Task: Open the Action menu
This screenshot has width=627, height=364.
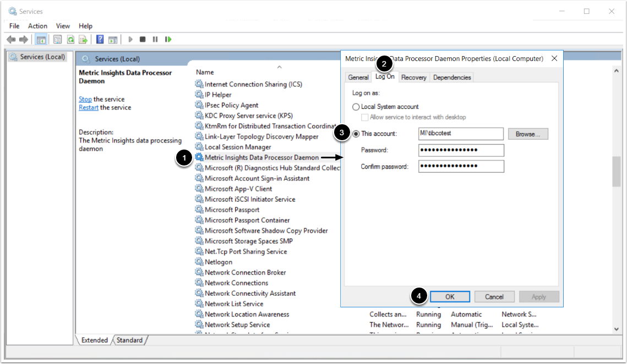Action: pyautogui.click(x=37, y=26)
